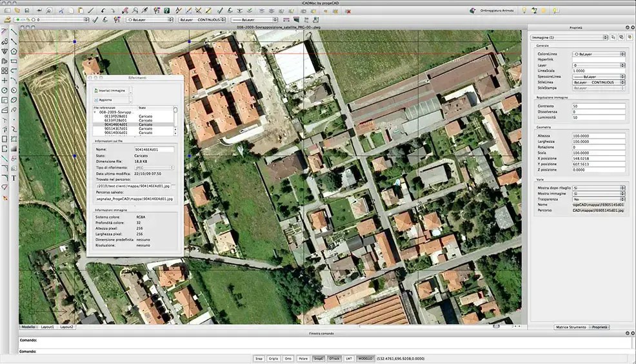Image resolution: width=636 pixels, height=364 pixels.
Task: Toggle the Orto mode in the status bar
Action: 288,359
